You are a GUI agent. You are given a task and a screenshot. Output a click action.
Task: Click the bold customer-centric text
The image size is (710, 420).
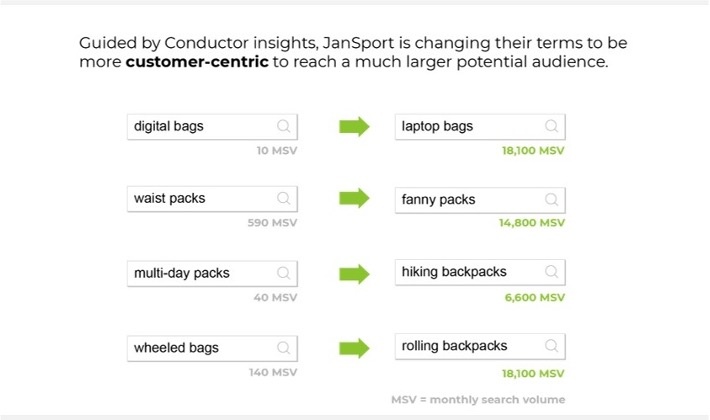[196, 63]
